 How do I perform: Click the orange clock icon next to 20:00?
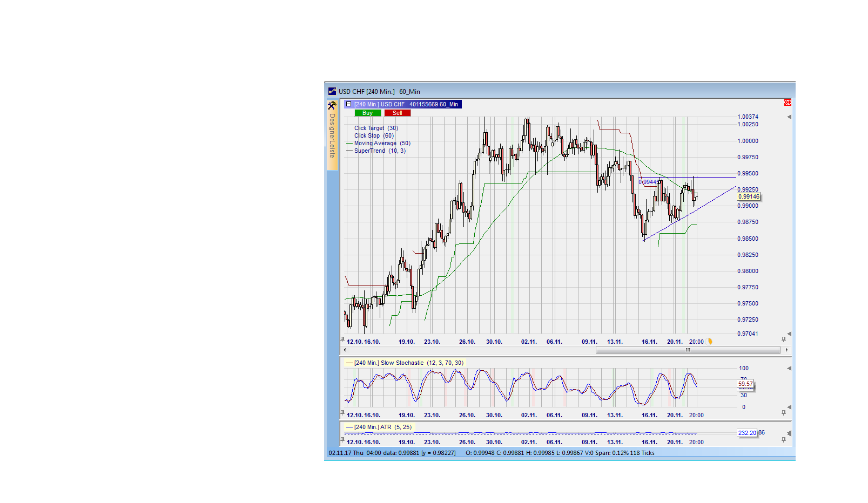[x=709, y=341]
